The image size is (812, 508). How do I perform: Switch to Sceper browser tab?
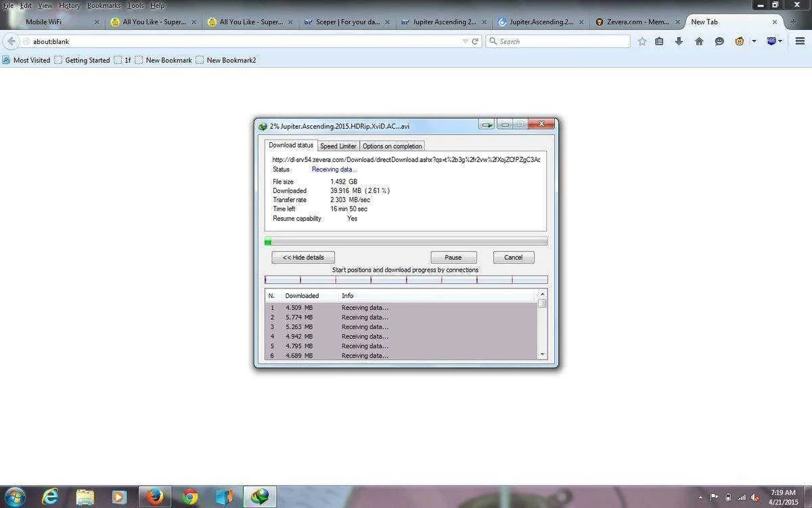[345, 22]
